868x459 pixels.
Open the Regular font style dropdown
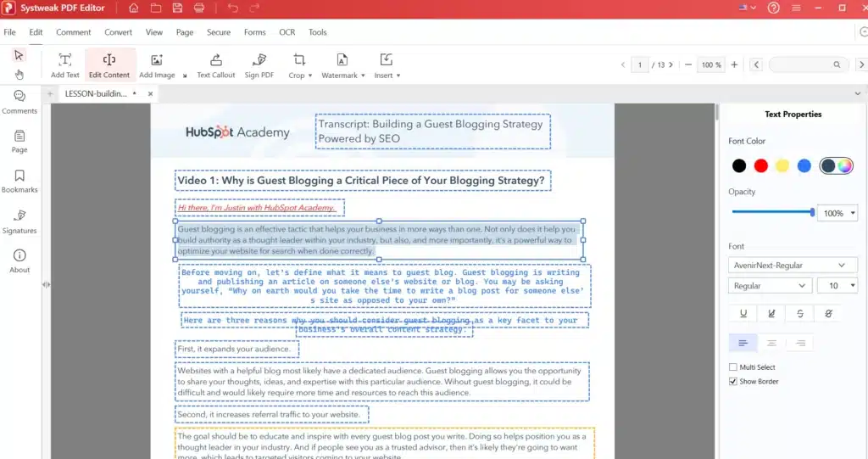coord(770,286)
